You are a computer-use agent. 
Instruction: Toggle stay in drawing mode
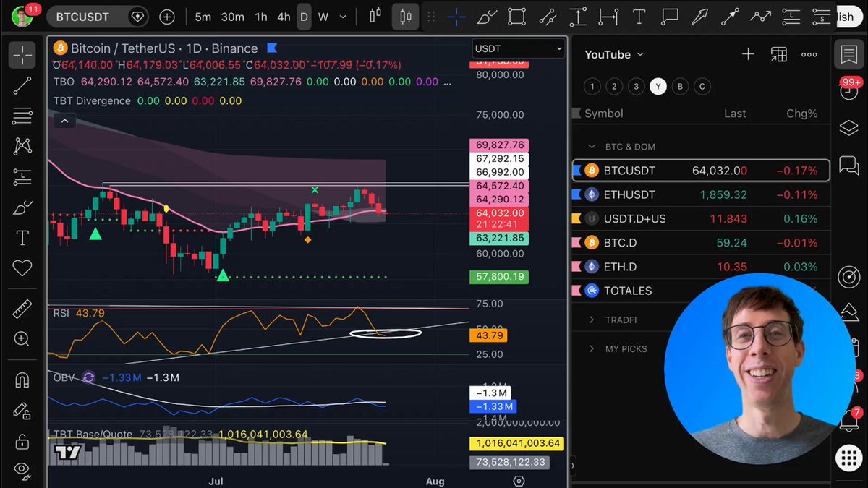[x=22, y=410]
